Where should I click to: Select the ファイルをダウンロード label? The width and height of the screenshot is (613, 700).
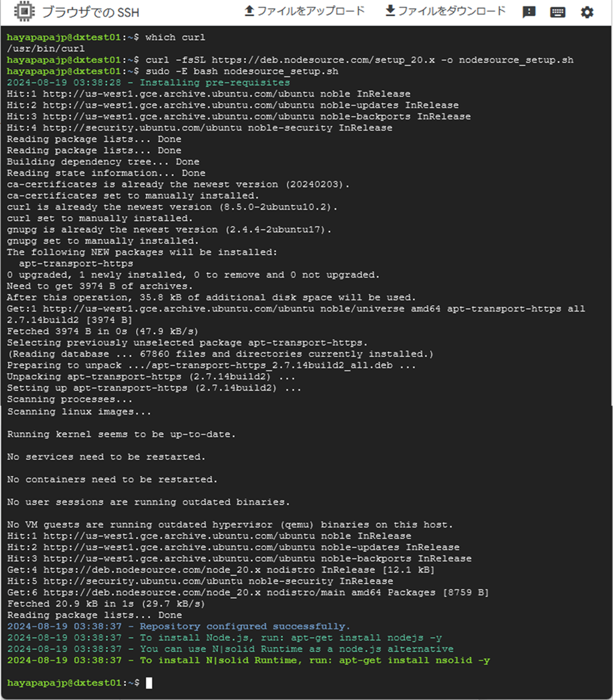coord(452,11)
